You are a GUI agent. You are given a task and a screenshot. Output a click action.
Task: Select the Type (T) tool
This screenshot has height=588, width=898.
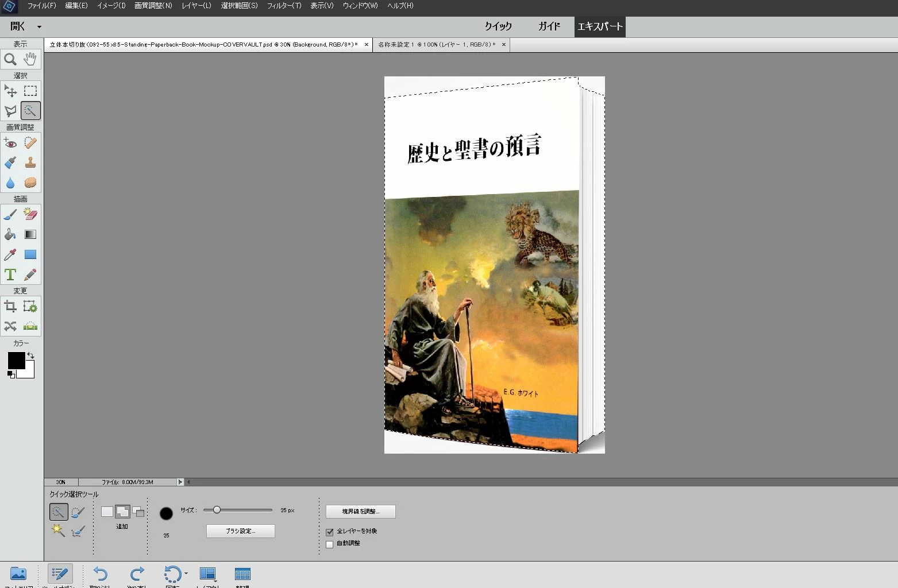(10, 274)
